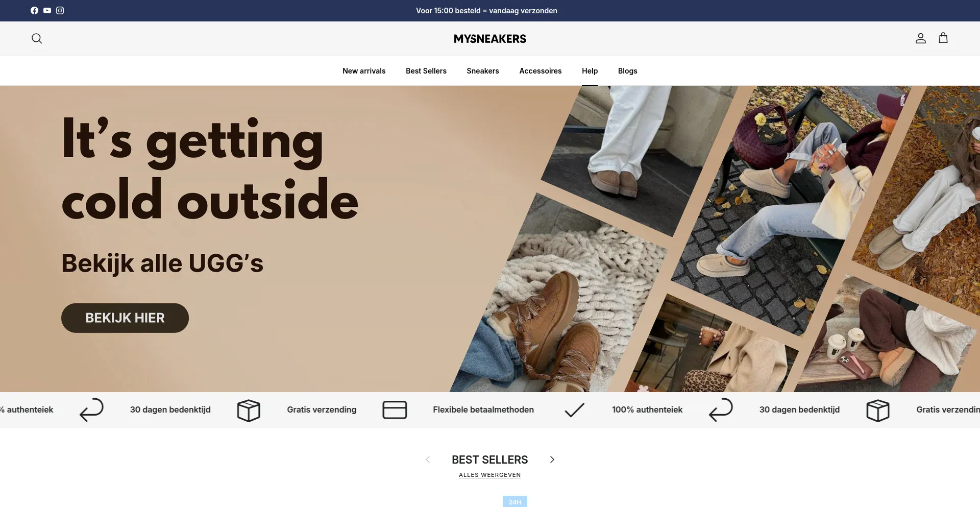Expand the Sneakers navigation menu
The height and width of the screenshot is (507, 980).
pos(483,71)
